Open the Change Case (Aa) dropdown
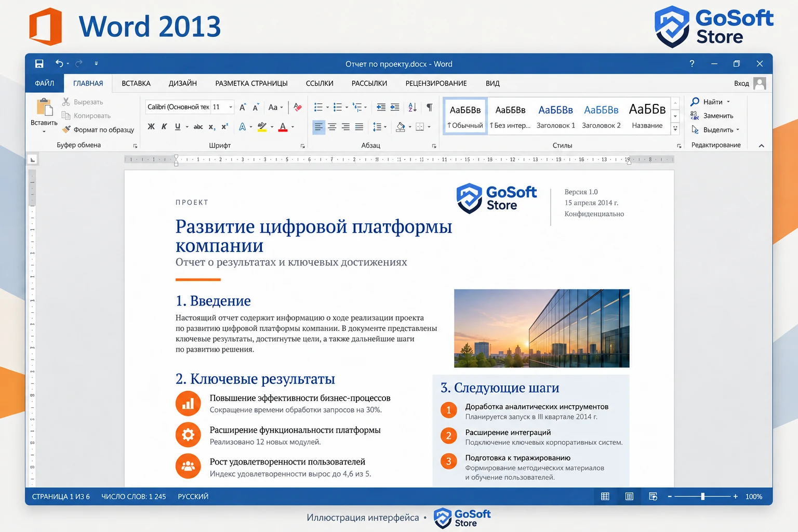This screenshot has height=532, width=798. 275,107
